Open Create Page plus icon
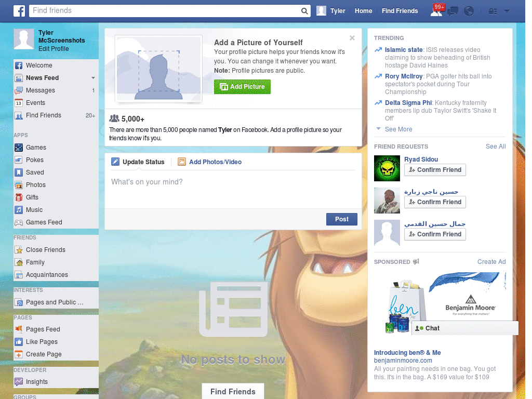Screen dimensions: 532x399 point(19,354)
